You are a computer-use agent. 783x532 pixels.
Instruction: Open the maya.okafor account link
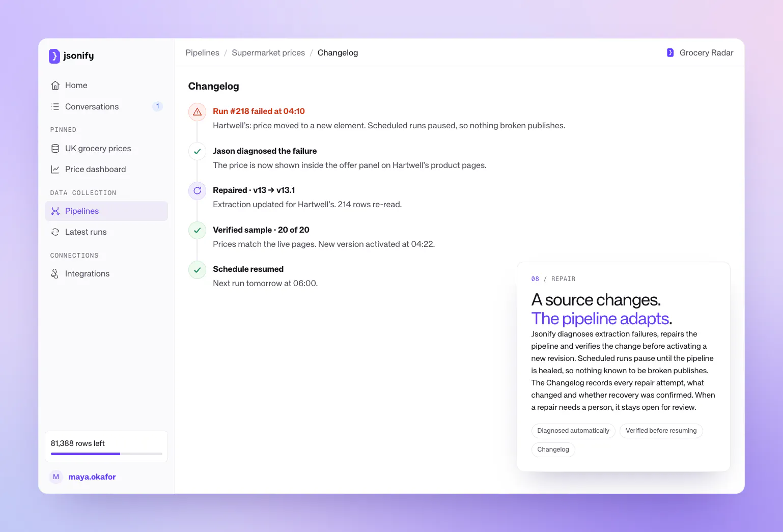(x=92, y=477)
